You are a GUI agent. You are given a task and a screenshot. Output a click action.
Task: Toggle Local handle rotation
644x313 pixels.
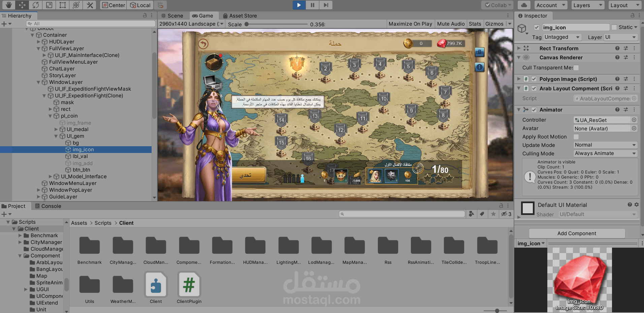point(140,5)
